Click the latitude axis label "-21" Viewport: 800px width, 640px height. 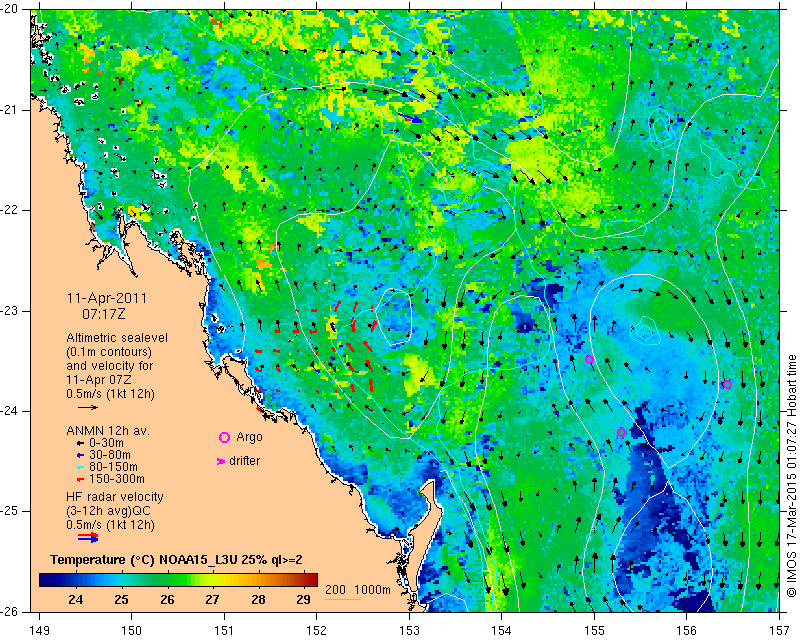click(10, 110)
